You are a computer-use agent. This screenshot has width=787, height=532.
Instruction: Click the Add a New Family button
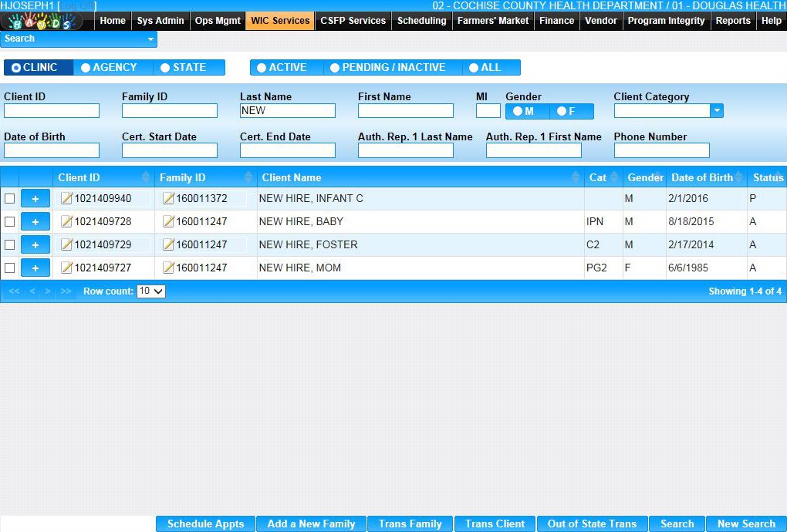(x=311, y=524)
